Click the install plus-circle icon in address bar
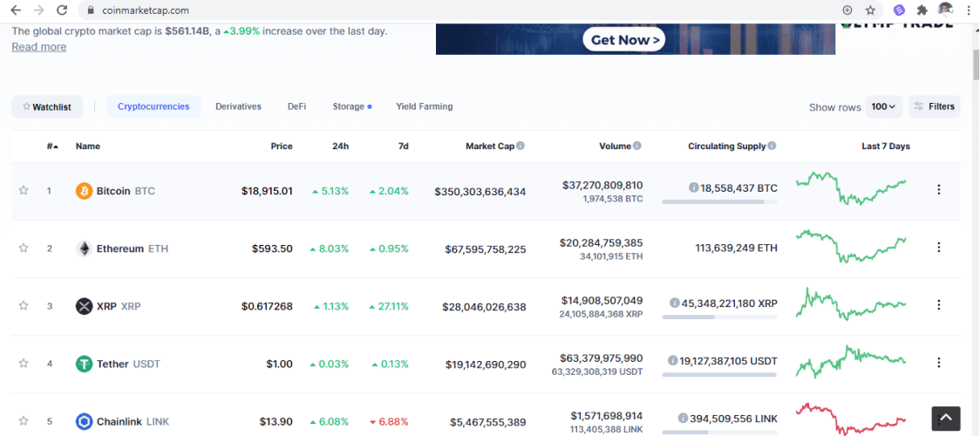The height and width of the screenshot is (436, 980). 847,10
